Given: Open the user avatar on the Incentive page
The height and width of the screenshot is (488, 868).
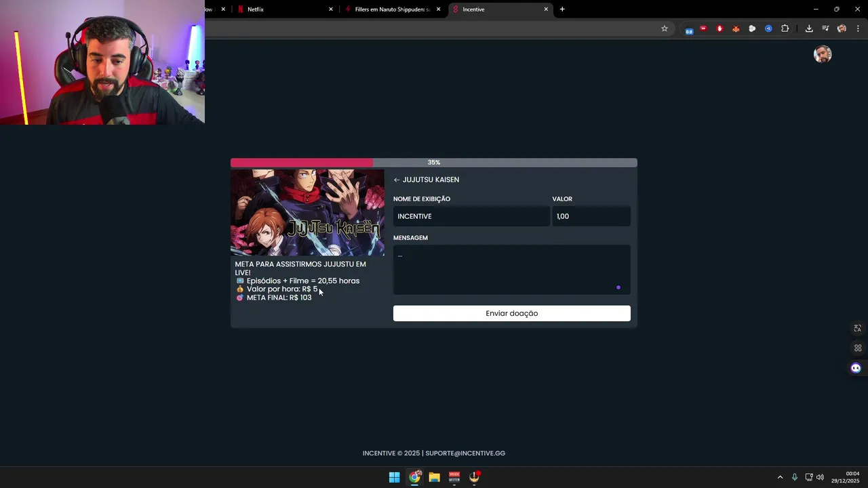Looking at the screenshot, I should [823, 54].
